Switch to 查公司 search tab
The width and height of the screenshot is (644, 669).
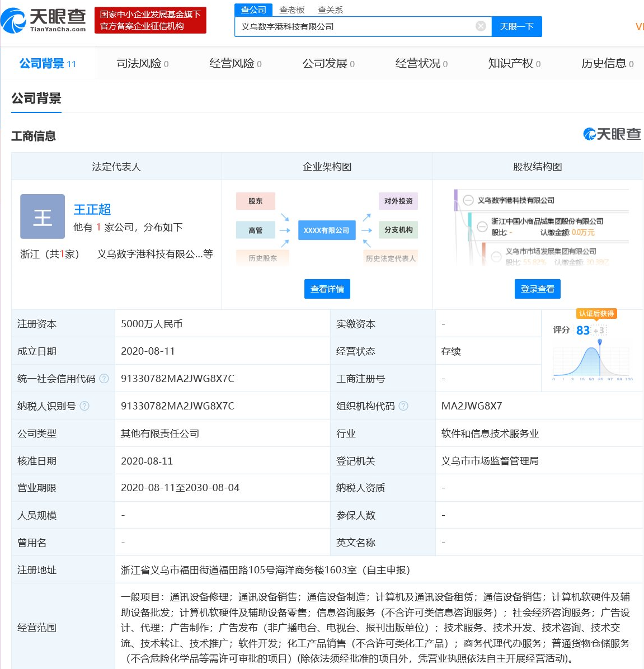[253, 10]
